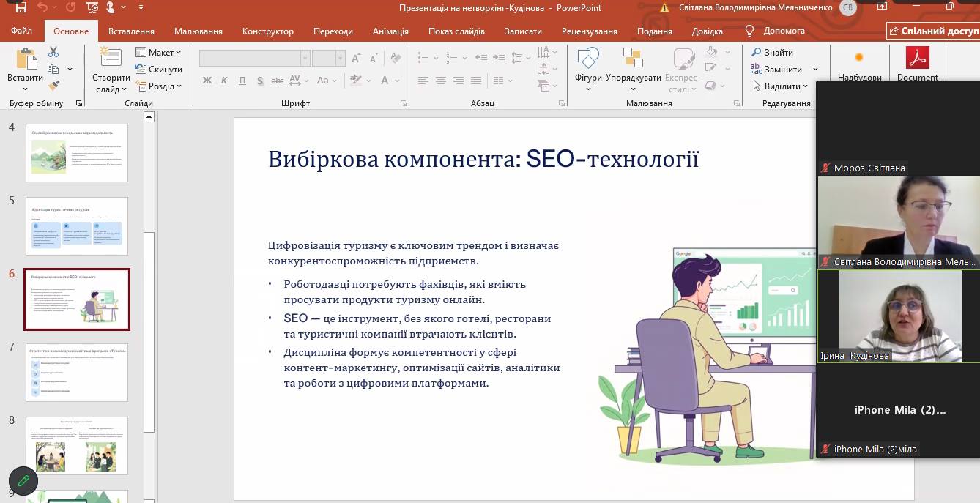Click Знайти to find text
This screenshot has height=503, width=980.
tap(772, 53)
